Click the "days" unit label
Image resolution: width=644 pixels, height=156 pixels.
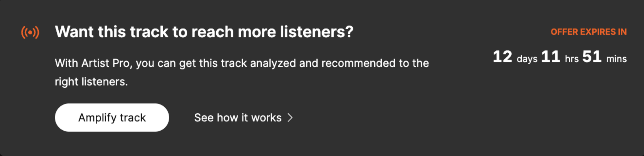(x=527, y=59)
